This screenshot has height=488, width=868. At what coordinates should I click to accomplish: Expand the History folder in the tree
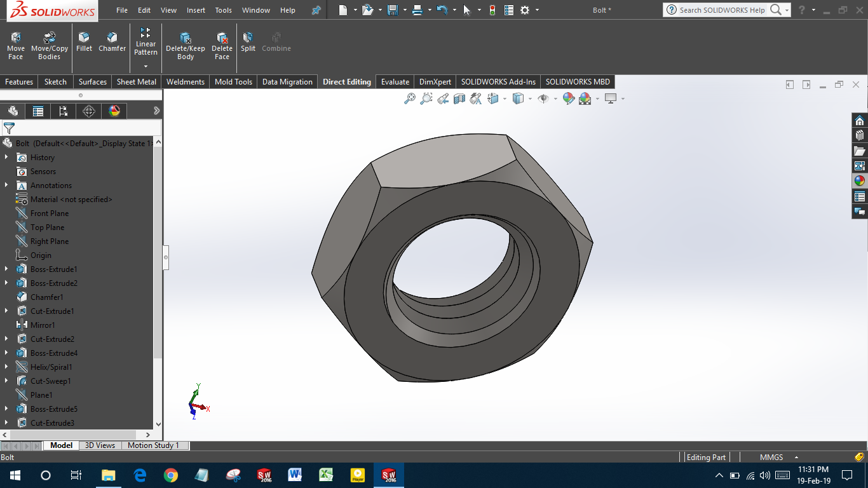[x=6, y=158]
